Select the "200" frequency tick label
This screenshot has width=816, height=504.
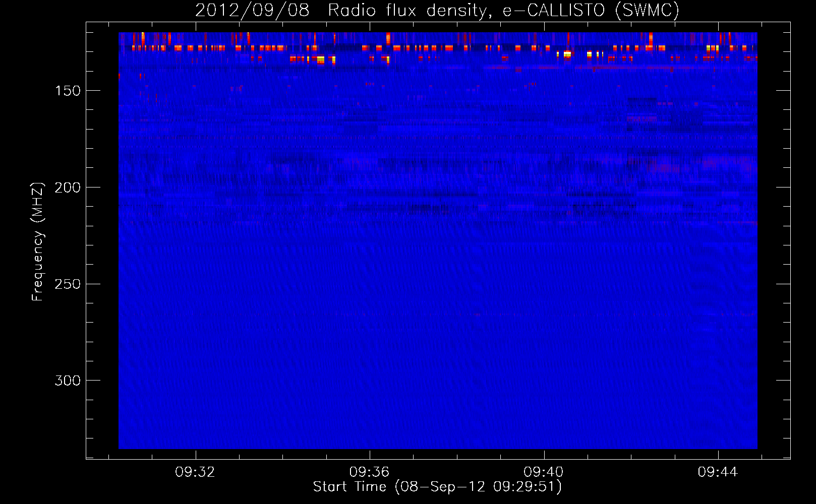68,187
